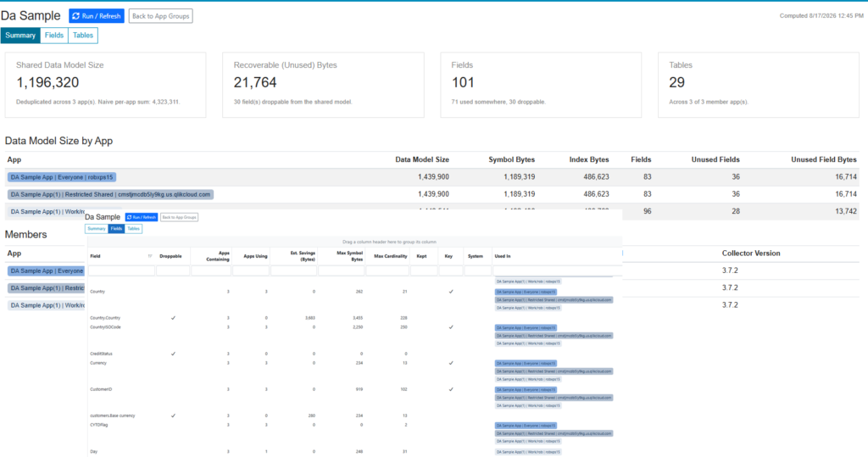Click the Key checkmark in the Country row
The width and height of the screenshot is (868, 457).
pyautogui.click(x=451, y=292)
